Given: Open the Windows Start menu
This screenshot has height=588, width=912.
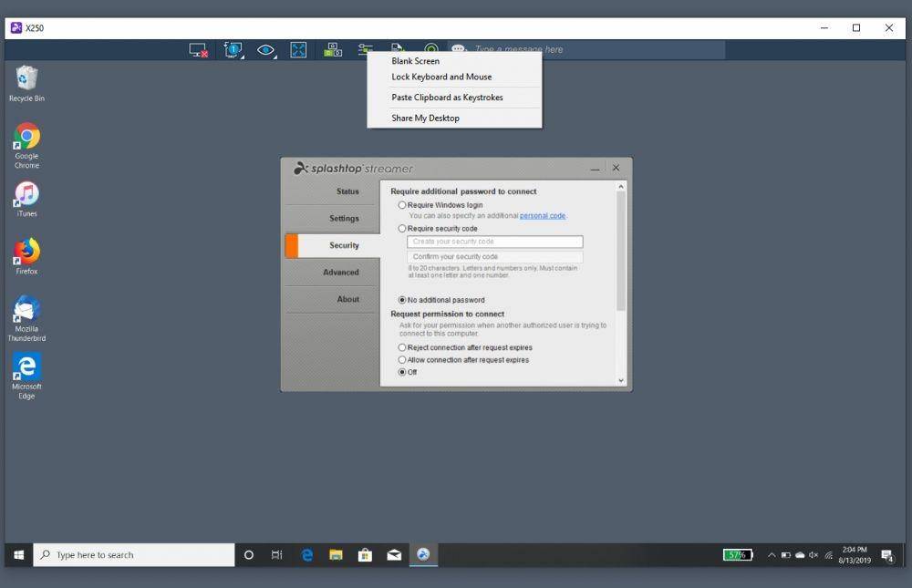Looking at the screenshot, I should (18, 555).
